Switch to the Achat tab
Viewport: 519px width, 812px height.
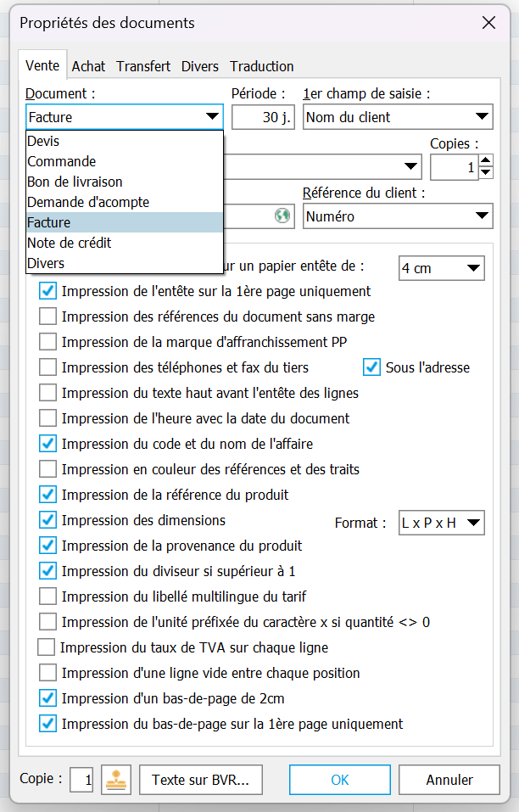pos(88,66)
